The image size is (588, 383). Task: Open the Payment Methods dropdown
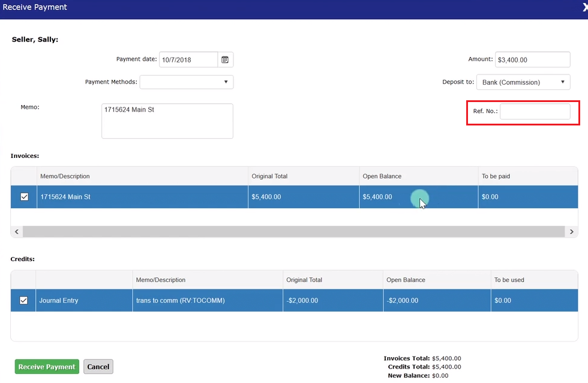pyautogui.click(x=186, y=82)
